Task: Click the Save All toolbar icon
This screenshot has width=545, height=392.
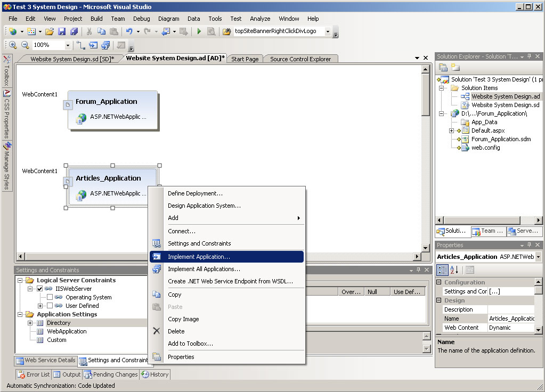Action: coord(74,31)
